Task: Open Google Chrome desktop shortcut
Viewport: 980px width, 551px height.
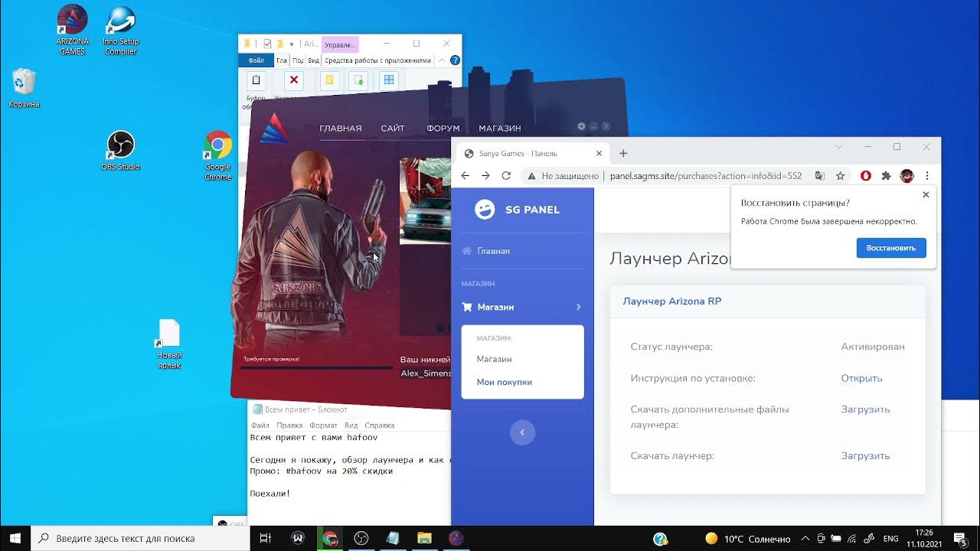Action: [217, 155]
